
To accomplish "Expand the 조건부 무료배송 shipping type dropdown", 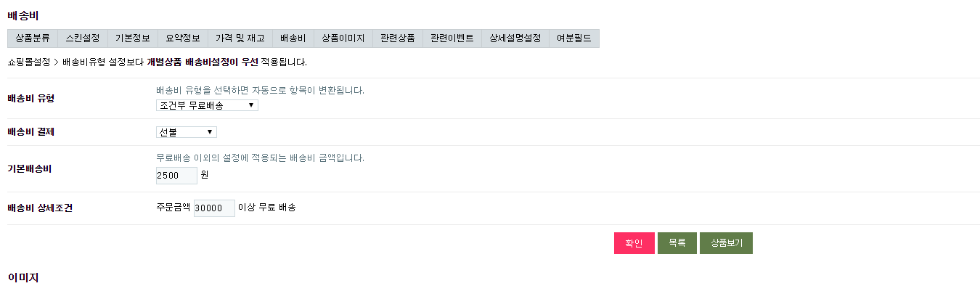I will click(207, 105).
